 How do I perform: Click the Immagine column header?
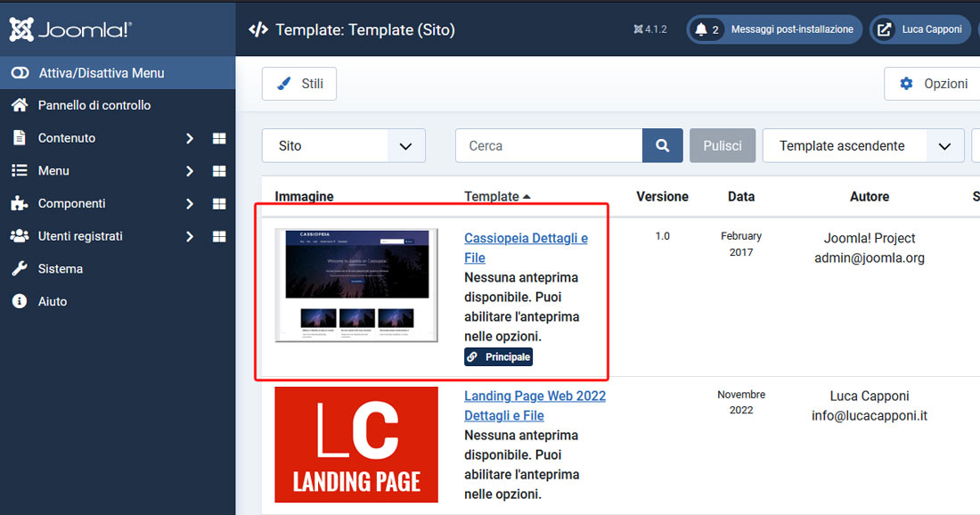coord(304,196)
